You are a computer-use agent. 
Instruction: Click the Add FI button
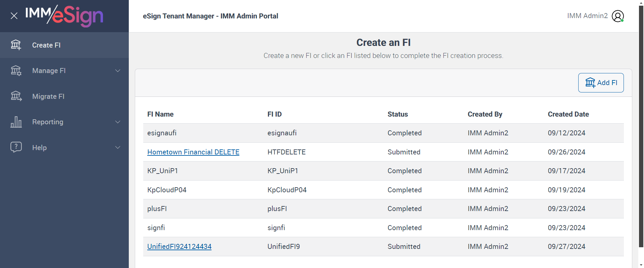click(601, 83)
